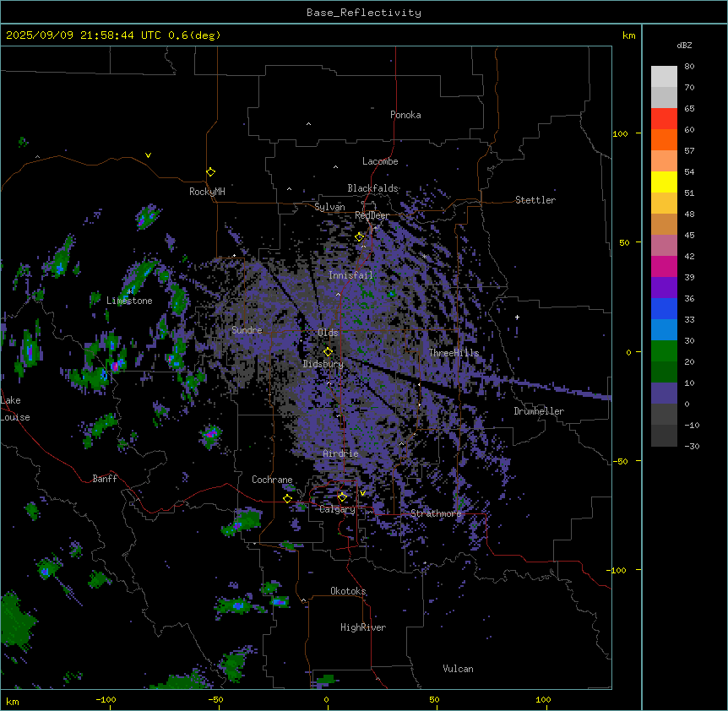Click the -100 tick on the bottom axis
This screenshot has width=728, height=711.
106,699
